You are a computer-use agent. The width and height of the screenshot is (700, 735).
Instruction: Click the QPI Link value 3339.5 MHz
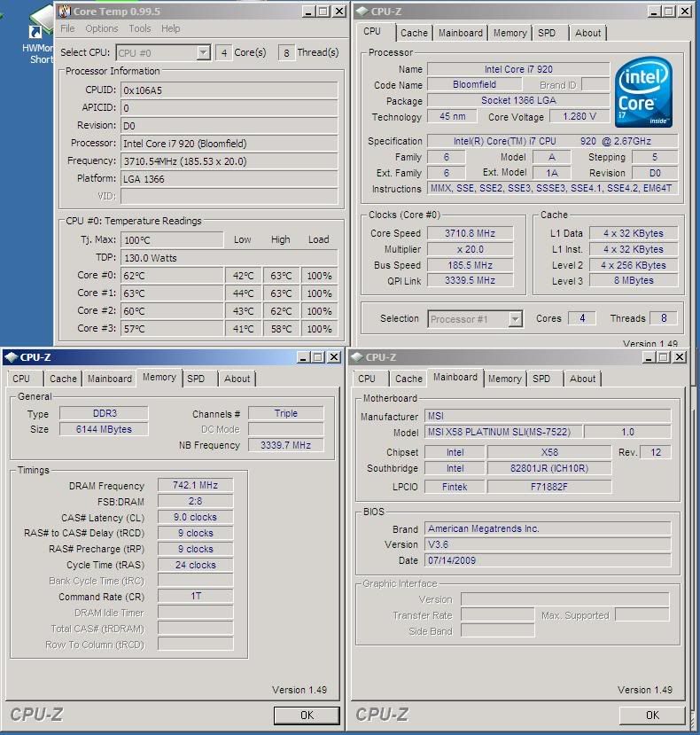point(470,280)
